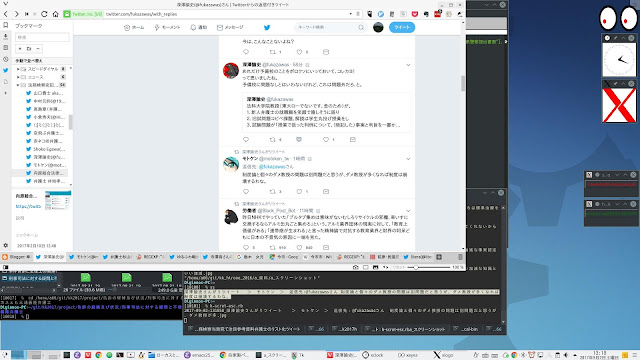
Task: Open the Twitter web panel in sidebar
Action: tap(6, 70)
